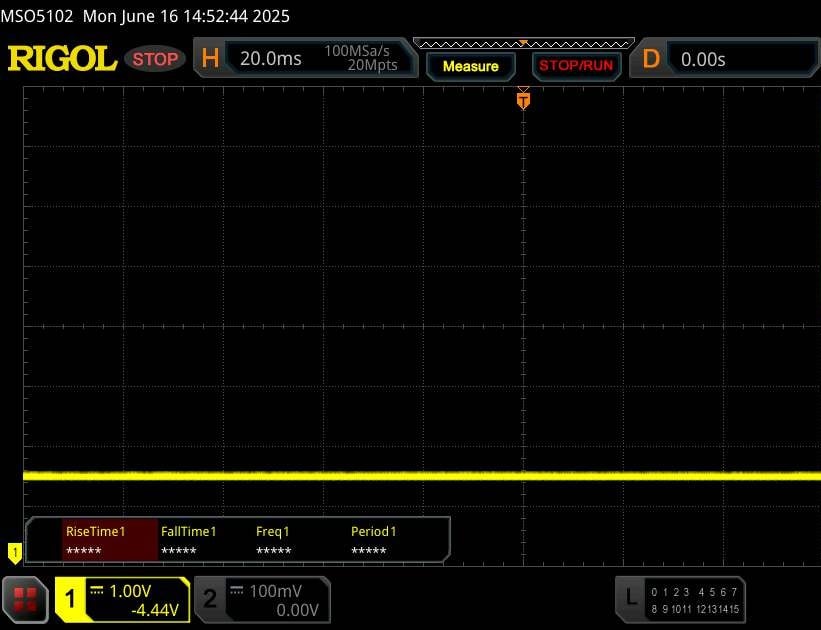Click the Measure button
The width and height of the screenshot is (821, 630).
(470, 66)
